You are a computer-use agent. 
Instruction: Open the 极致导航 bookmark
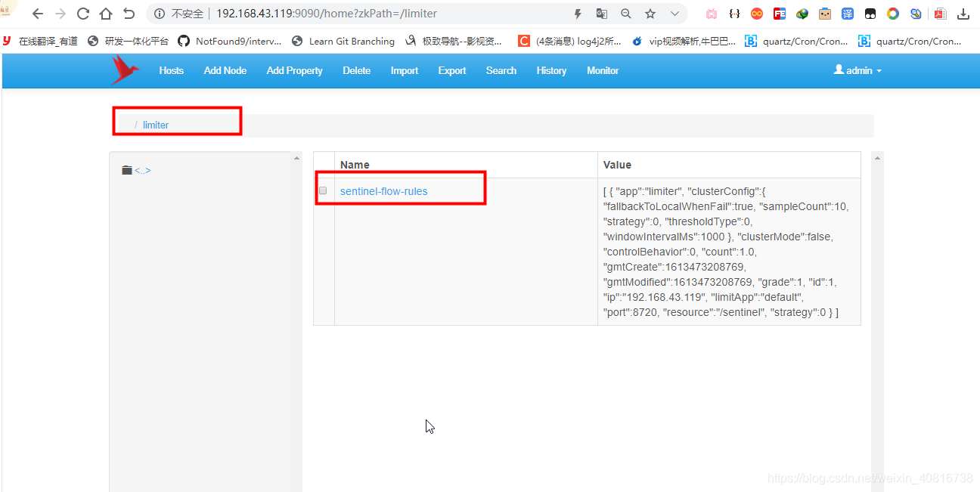pos(454,42)
